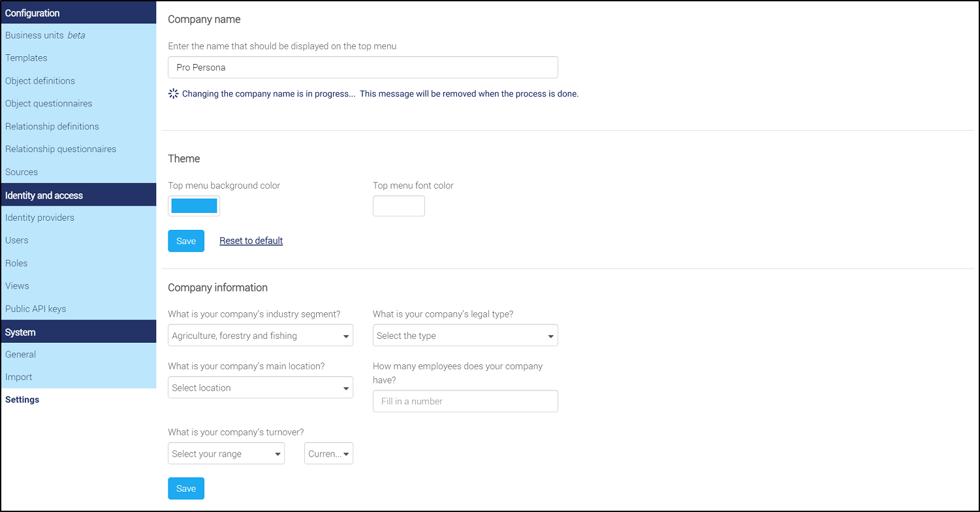Open top menu font color picker
Viewport: 980px width, 512px height.
(x=399, y=206)
